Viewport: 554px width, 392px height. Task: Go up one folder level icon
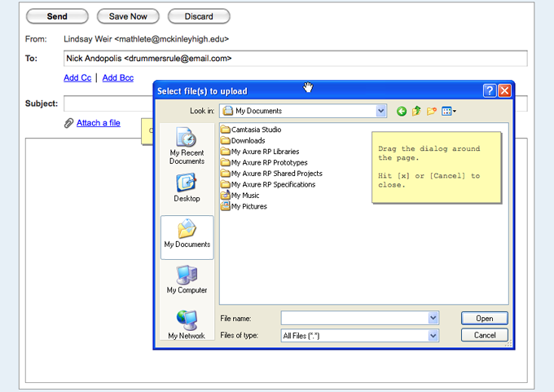tap(416, 111)
